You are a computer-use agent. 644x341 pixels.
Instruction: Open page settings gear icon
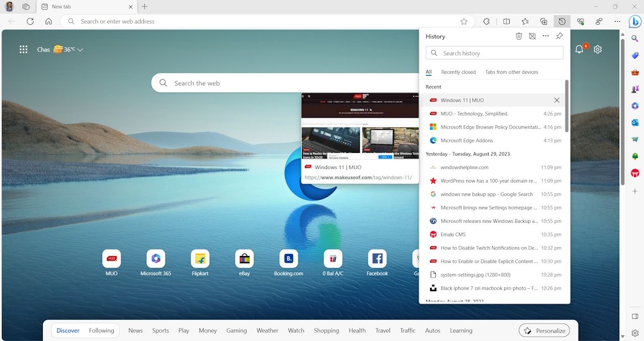click(598, 49)
